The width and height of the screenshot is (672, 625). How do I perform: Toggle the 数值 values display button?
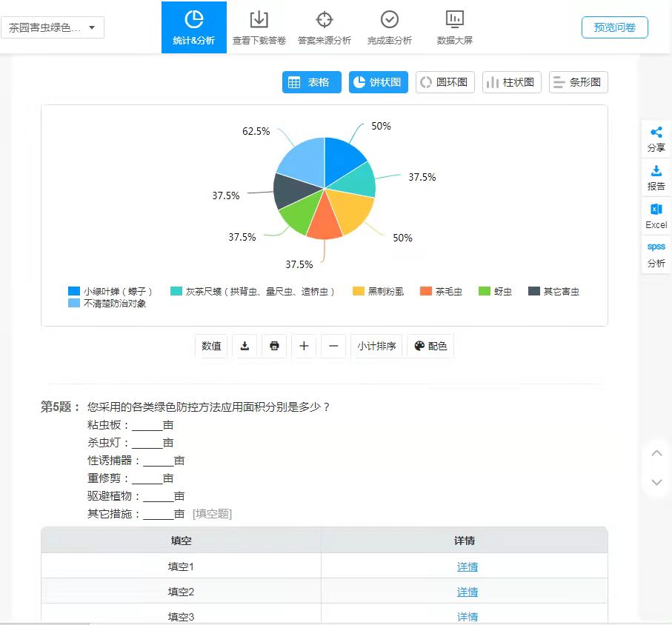pyautogui.click(x=212, y=346)
